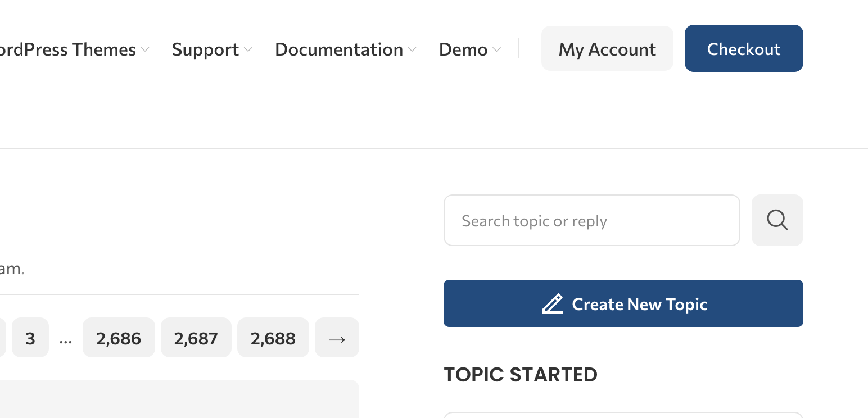This screenshot has width=868, height=418.
Task: Open the Support menu item
Action: click(x=205, y=49)
